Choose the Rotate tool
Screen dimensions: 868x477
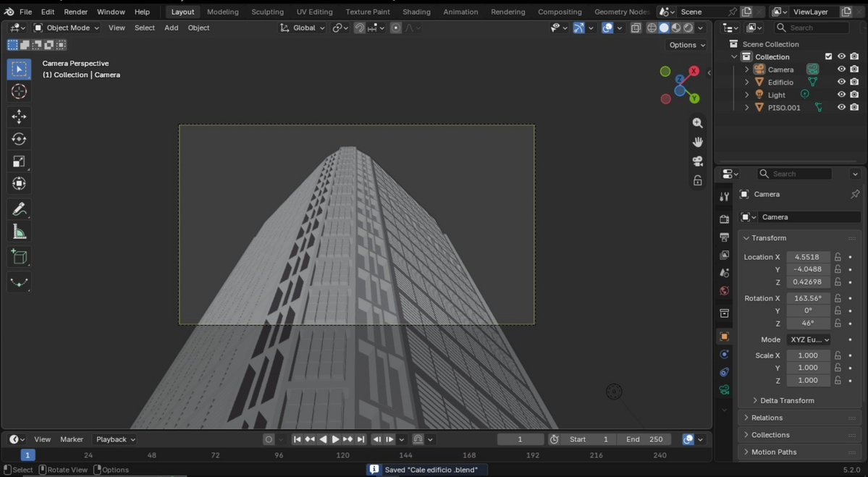(19, 139)
